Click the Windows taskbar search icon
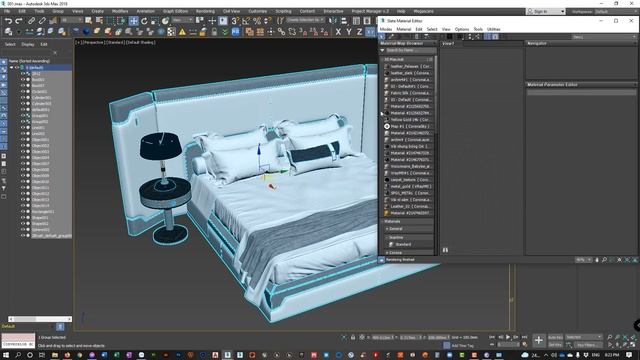This screenshot has height=360, width=640. coord(18,355)
